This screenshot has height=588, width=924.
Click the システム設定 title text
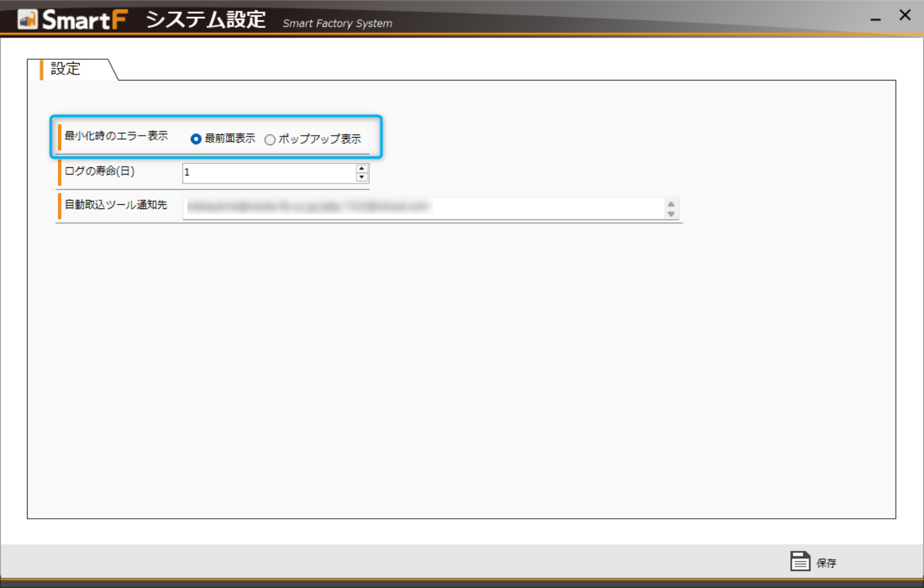(x=206, y=19)
